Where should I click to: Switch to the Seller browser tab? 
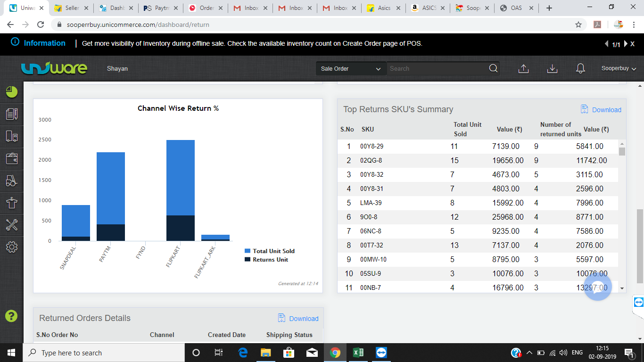point(72,8)
